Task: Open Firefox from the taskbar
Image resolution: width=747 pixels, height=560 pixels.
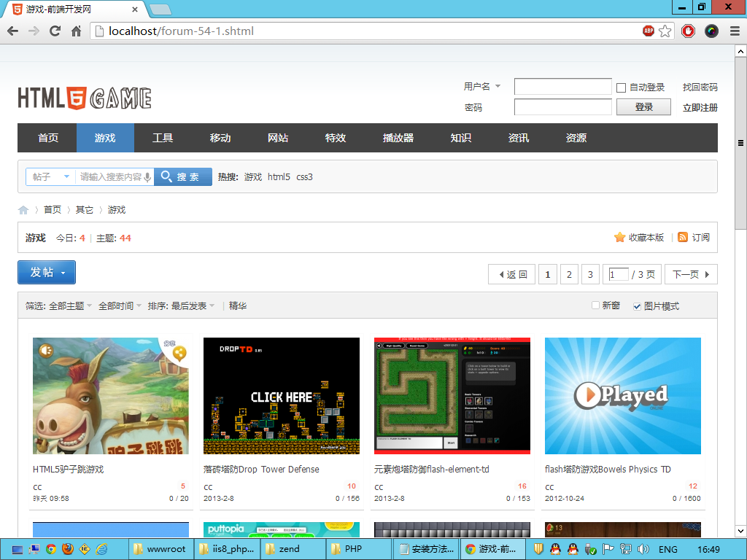Action: pos(68,549)
